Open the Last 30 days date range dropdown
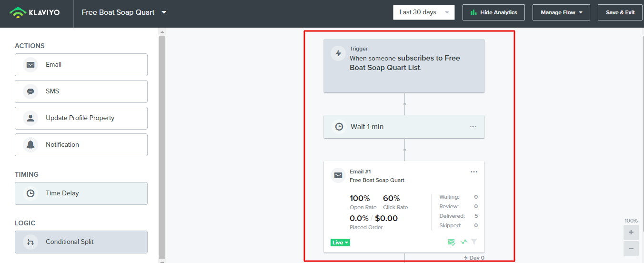The width and height of the screenshot is (644, 263). tap(423, 12)
